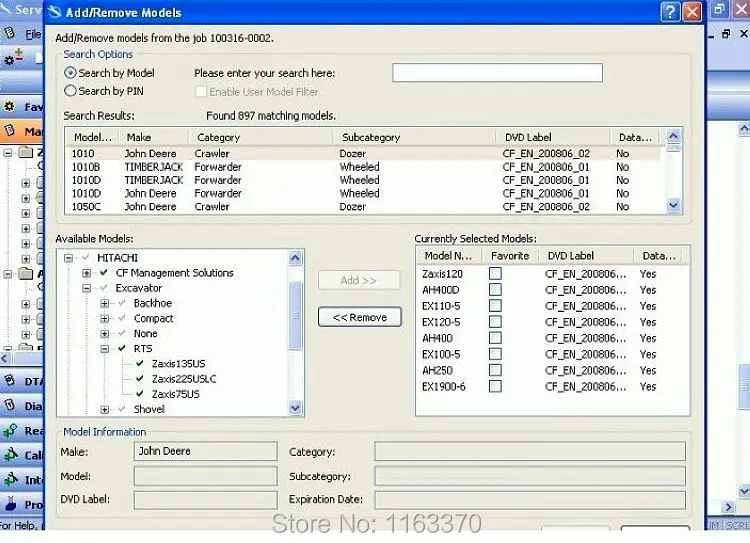
Task: Click the help question mark icon in title bar
Action: click(670, 12)
